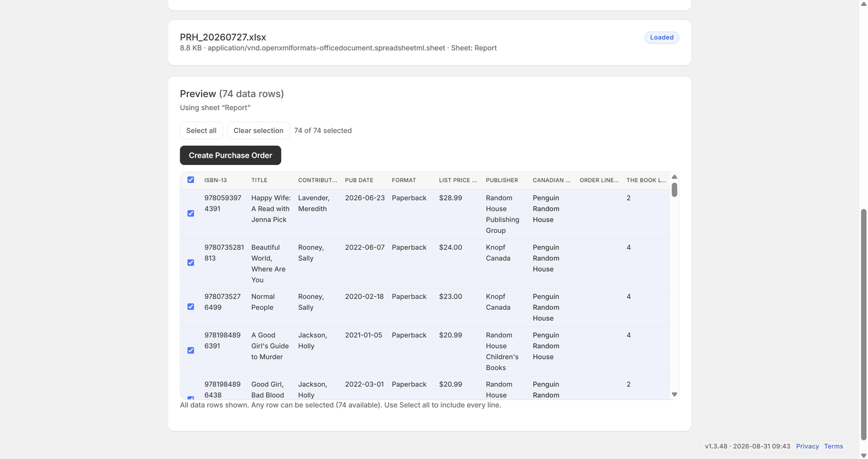Image resolution: width=868 pixels, height=459 pixels.
Task: Click Random House Children's Books cell
Action: (502, 352)
